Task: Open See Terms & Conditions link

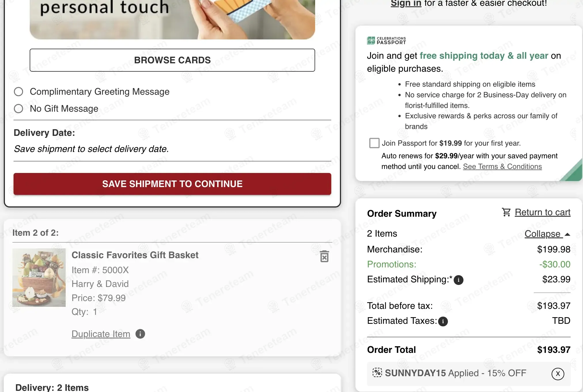Action: point(502,167)
